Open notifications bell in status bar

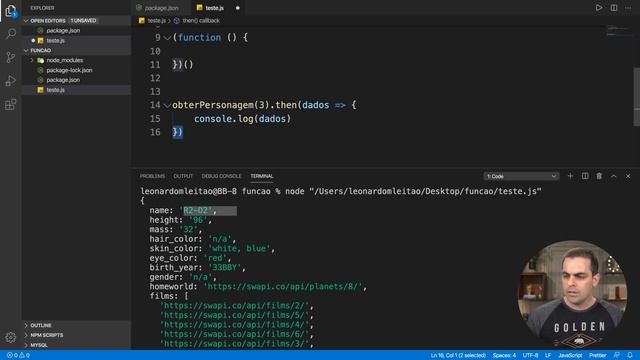tap(630, 355)
